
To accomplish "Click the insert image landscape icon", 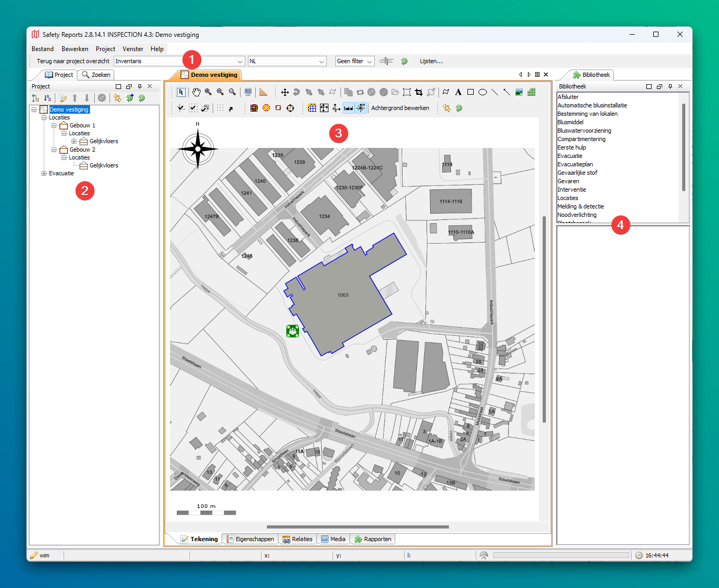I will pos(519,92).
